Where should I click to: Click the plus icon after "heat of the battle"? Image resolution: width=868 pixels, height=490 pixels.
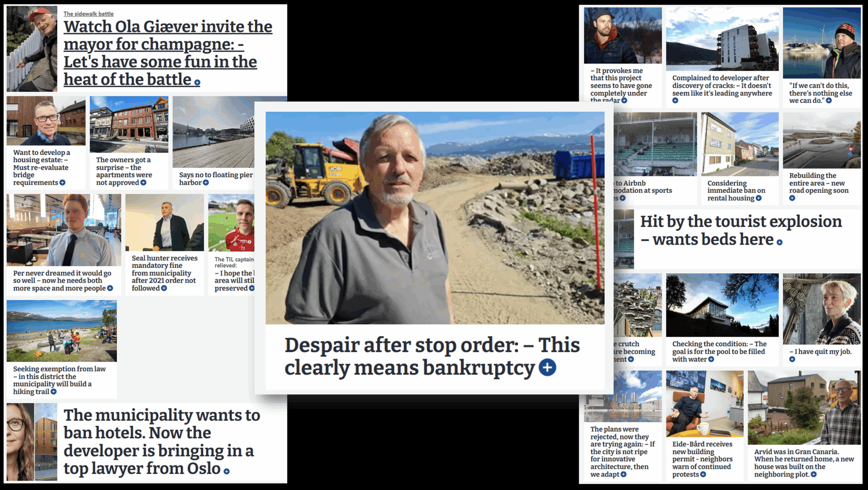click(197, 82)
